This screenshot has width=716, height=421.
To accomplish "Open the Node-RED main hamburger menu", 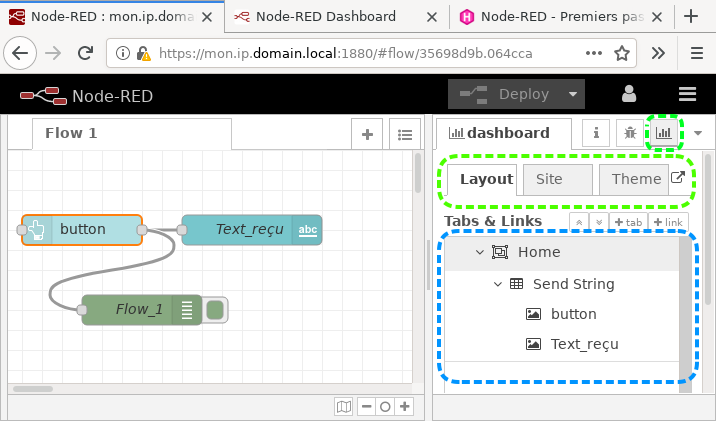I will pyautogui.click(x=687, y=94).
